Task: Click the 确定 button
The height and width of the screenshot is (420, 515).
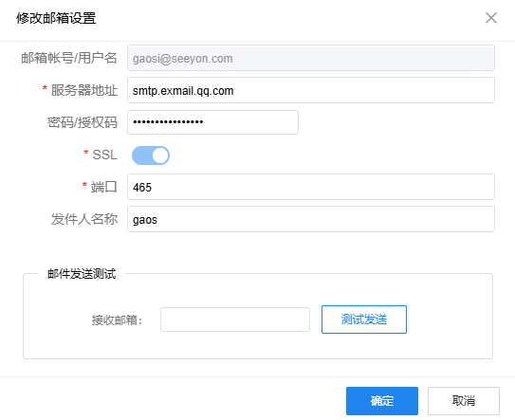Action: tap(382, 401)
